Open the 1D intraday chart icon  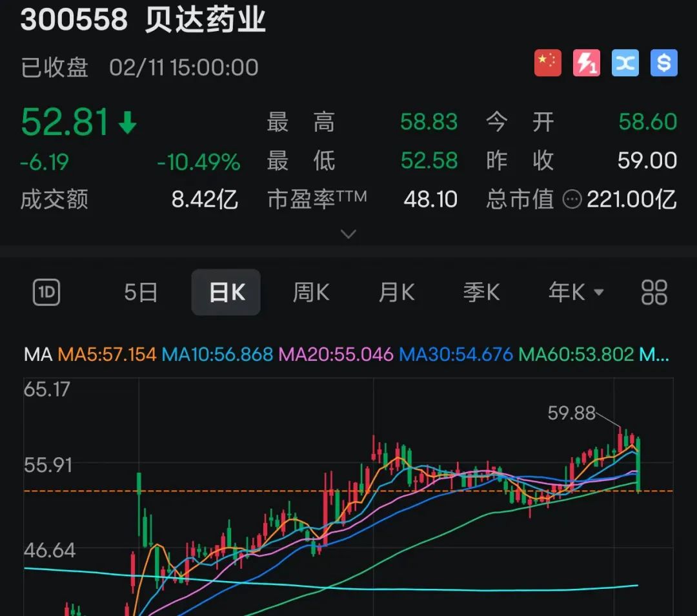point(46,293)
